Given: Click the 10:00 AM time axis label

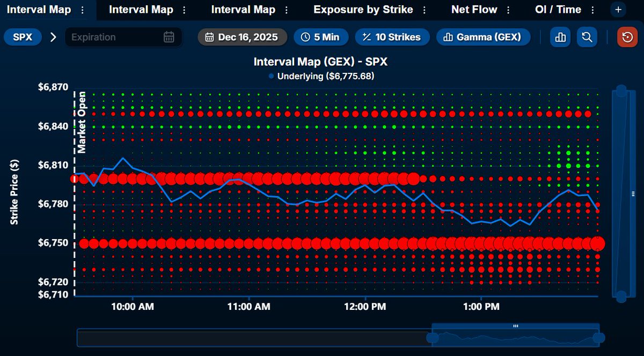Looking at the screenshot, I should [133, 307].
